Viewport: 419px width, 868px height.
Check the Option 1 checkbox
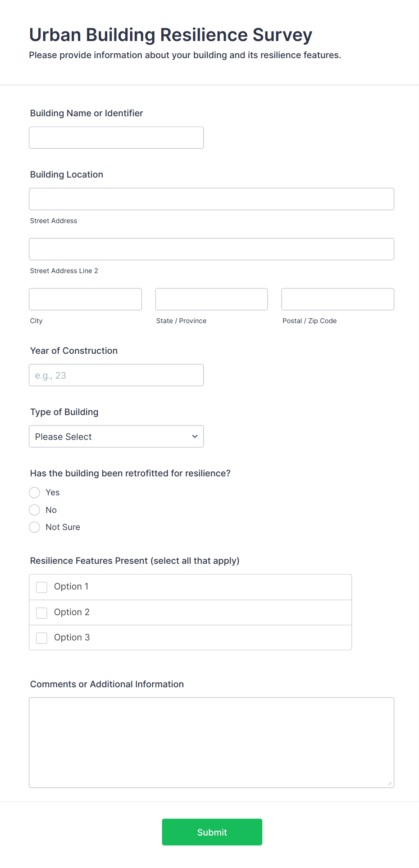click(42, 587)
